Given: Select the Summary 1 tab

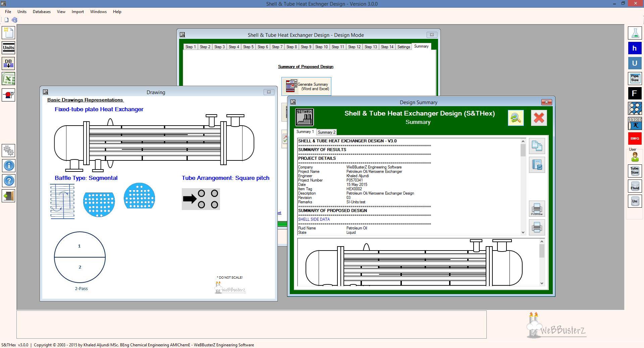Looking at the screenshot, I should point(305,132).
